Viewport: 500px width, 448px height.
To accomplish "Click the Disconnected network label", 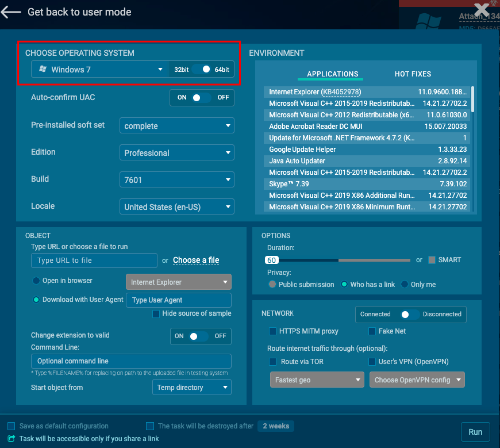I will 442,315.
